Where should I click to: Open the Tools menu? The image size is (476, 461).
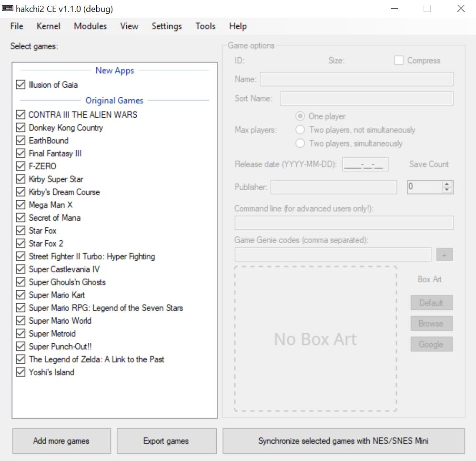click(x=205, y=26)
